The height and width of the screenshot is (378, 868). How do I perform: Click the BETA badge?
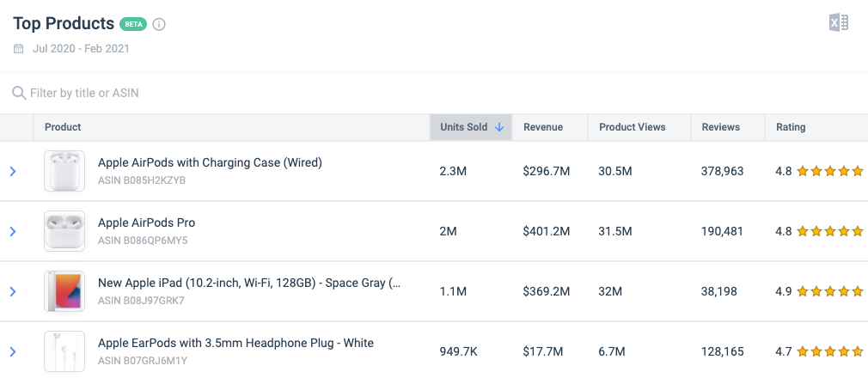[x=133, y=24]
